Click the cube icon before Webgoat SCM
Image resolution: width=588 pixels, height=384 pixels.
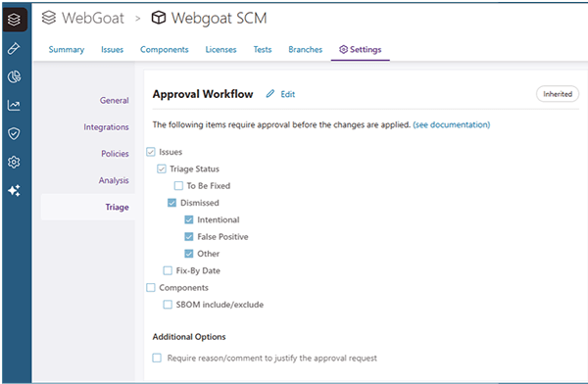[158, 18]
